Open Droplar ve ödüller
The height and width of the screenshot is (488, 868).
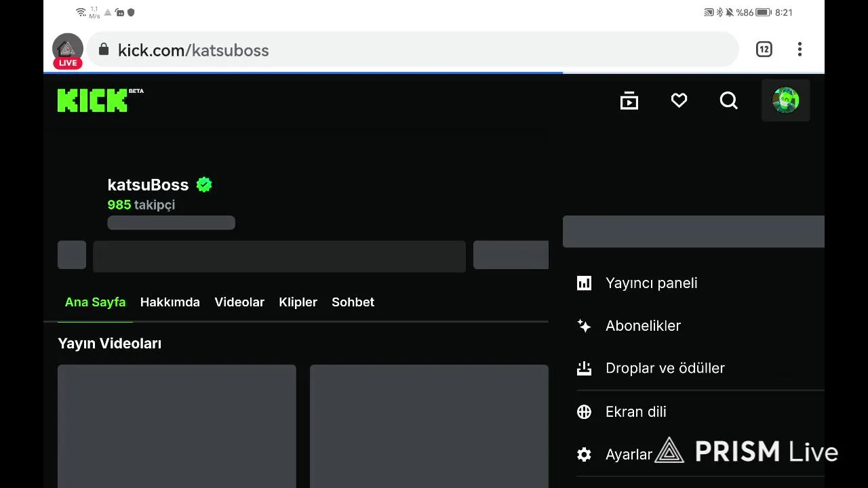(x=665, y=369)
